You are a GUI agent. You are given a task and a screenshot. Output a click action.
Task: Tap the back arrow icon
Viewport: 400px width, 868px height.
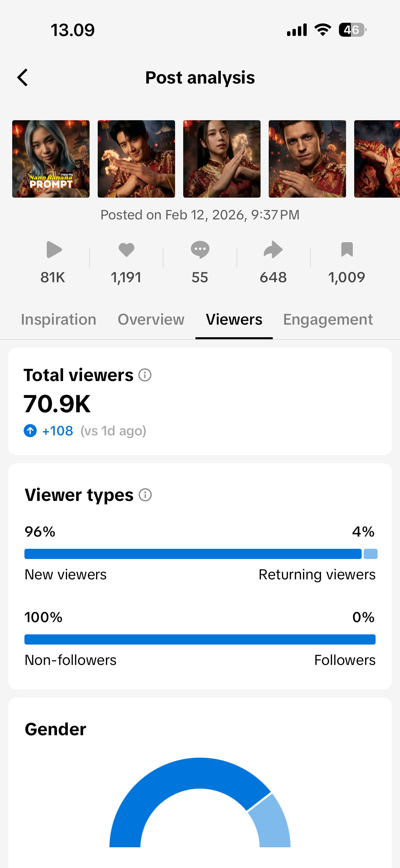coord(23,78)
